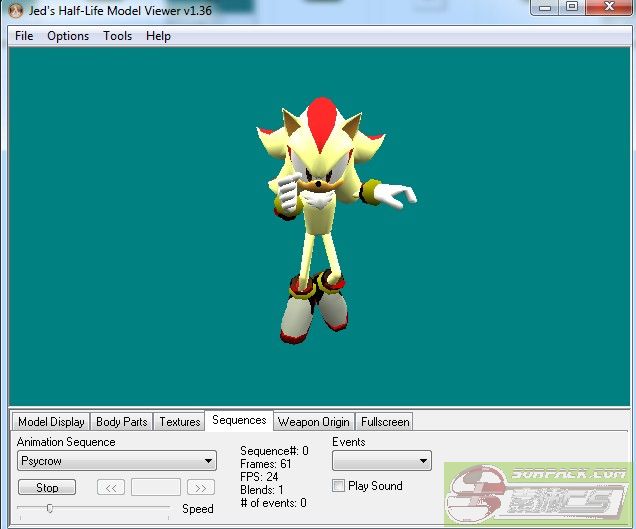This screenshot has width=636, height=529.
Task: Step to next frame with >> button
Action: point(200,488)
